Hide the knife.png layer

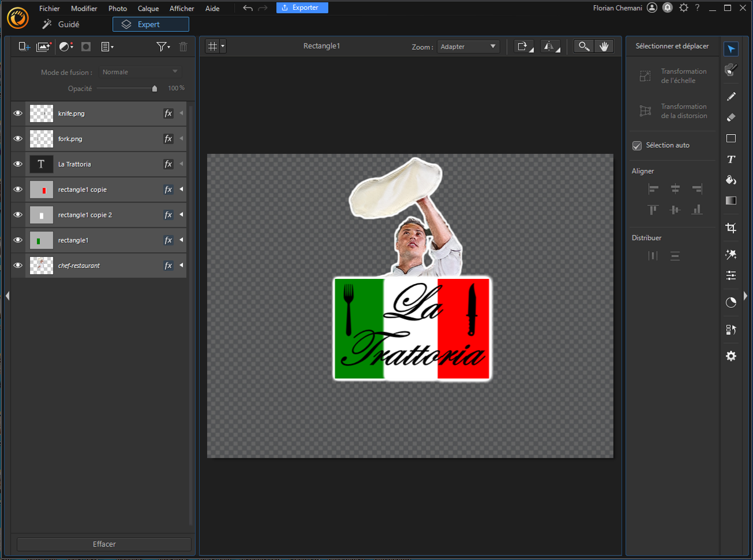pyautogui.click(x=18, y=113)
